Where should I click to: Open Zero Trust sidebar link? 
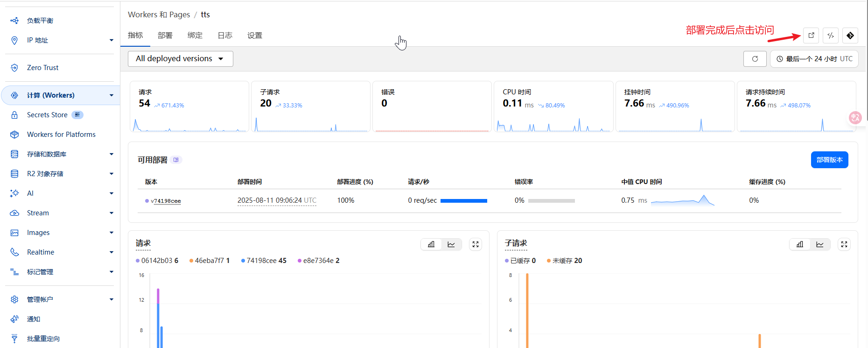pos(42,68)
